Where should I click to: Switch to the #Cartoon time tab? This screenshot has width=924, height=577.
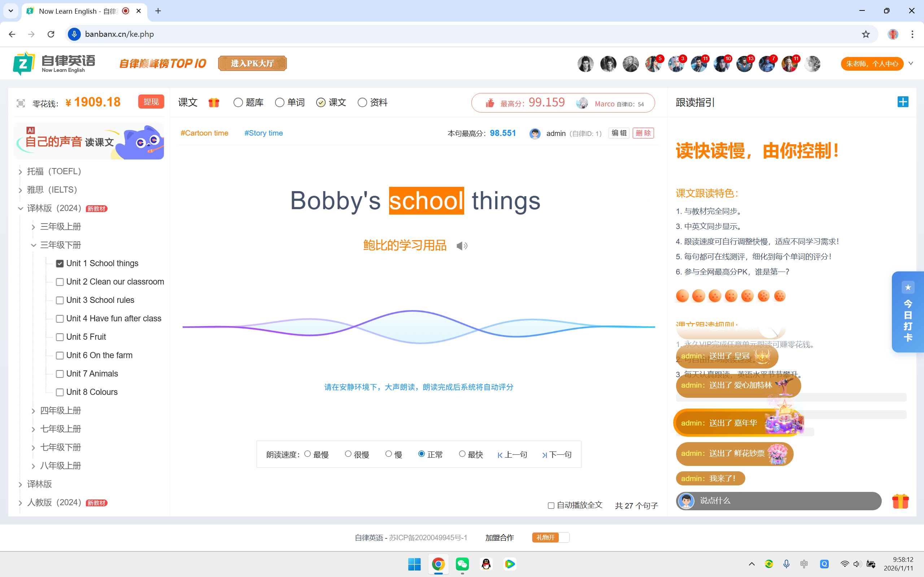[204, 133]
